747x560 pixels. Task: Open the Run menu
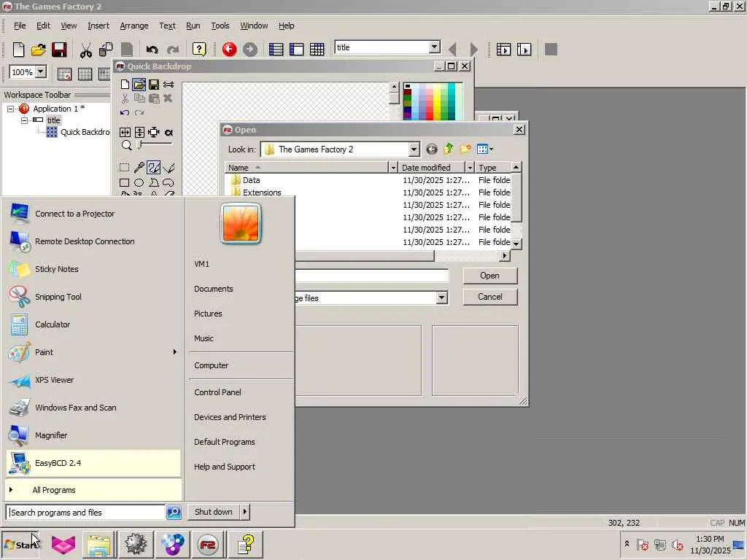[193, 26]
